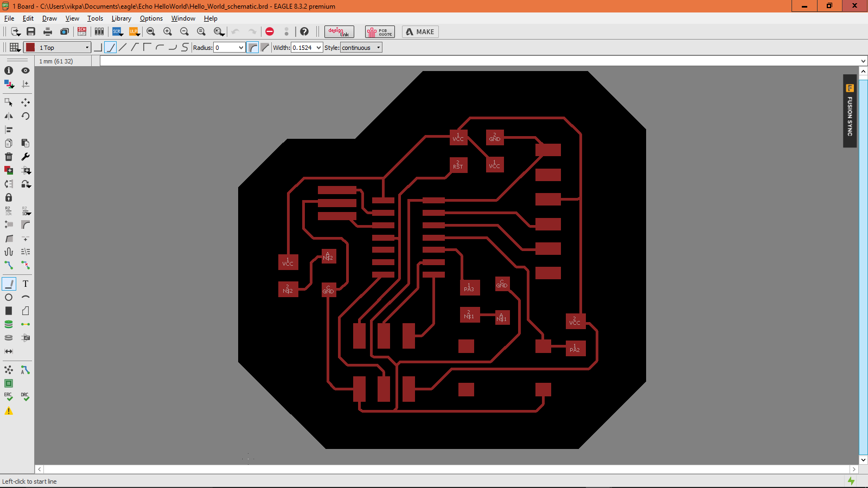This screenshot has width=868, height=488.
Task: Click the Mark origin tool icon
Action: click(25, 84)
